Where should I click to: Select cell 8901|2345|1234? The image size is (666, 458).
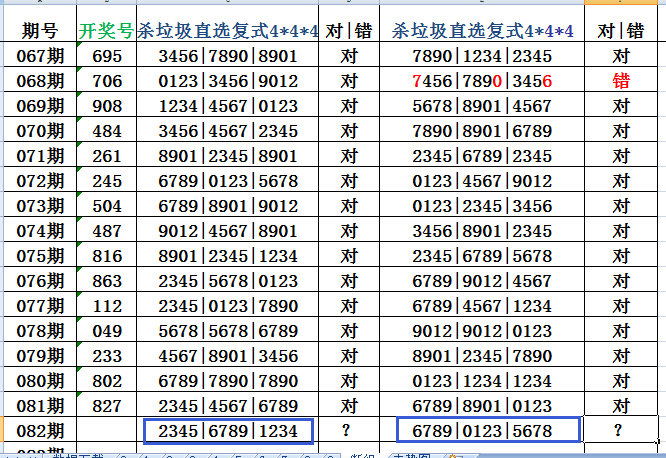(228, 256)
